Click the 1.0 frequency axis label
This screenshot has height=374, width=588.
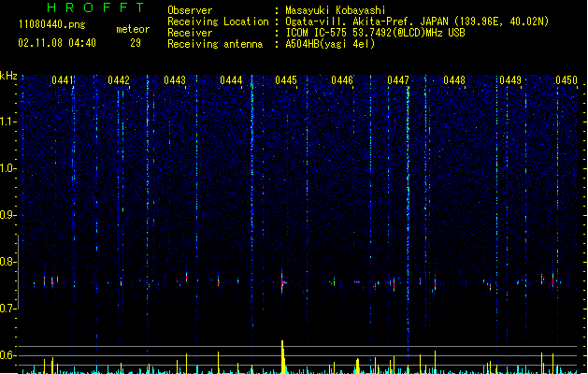click(x=7, y=168)
